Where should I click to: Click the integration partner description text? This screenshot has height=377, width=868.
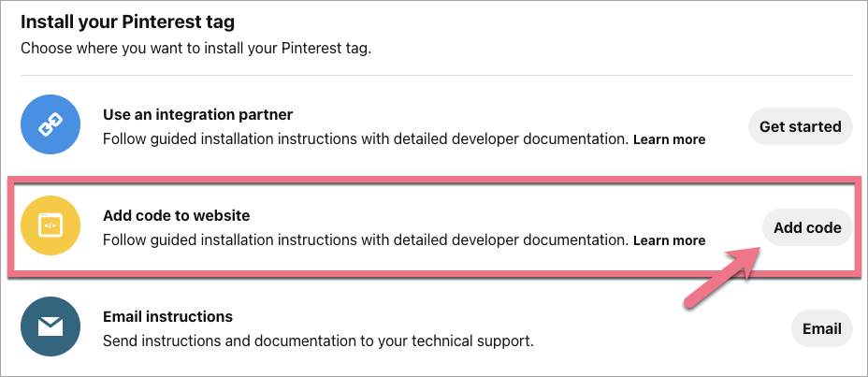tap(365, 138)
